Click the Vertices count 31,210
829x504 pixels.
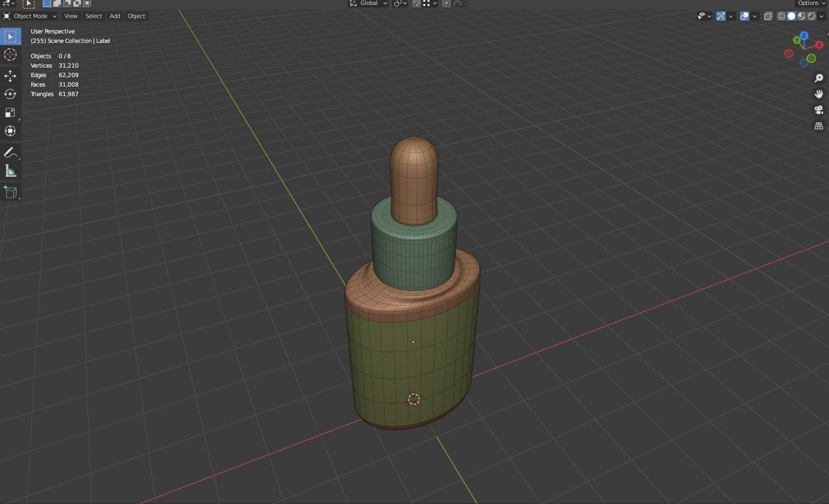coord(69,66)
